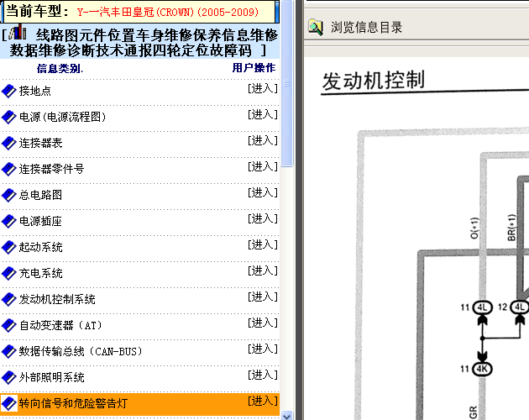Open 进入 link for 自动变速器（AT）
Viewport: 529px width, 420px height.
pyautogui.click(x=263, y=323)
